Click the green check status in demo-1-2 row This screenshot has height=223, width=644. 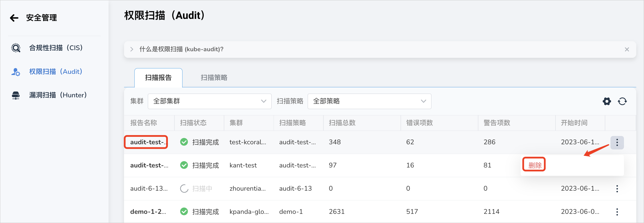point(184,212)
